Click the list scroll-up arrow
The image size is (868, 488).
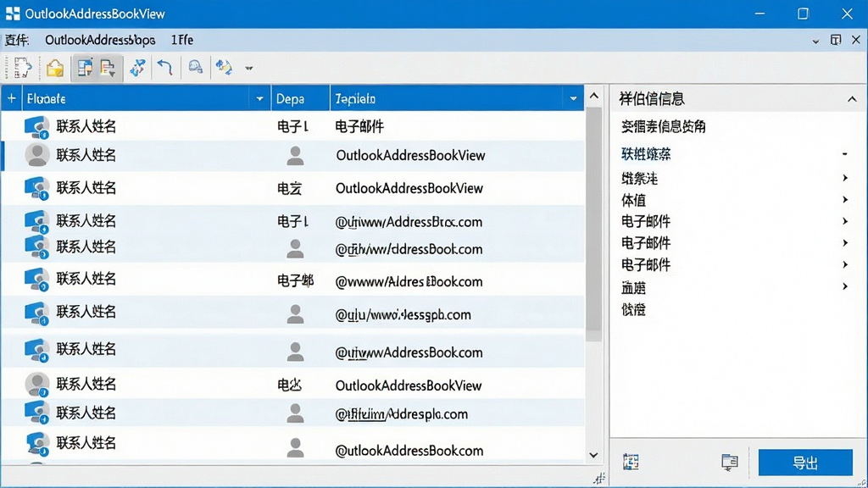point(594,96)
